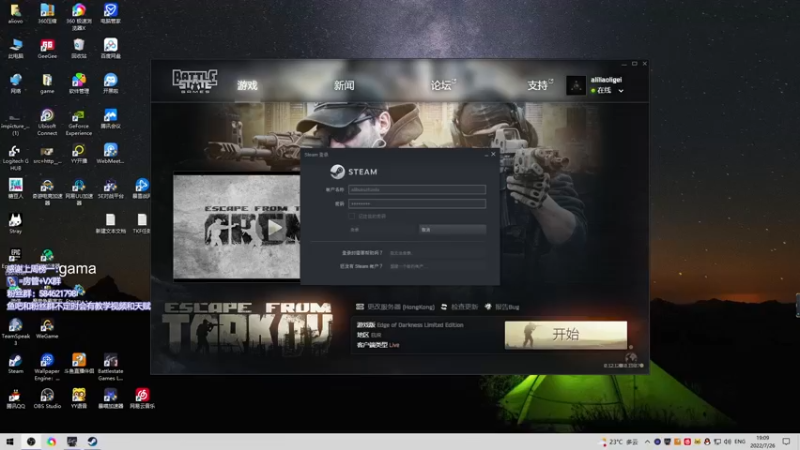Open the Wallpaper Engine desktop icon
The image size is (800, 450).
(x=47, y=367)
